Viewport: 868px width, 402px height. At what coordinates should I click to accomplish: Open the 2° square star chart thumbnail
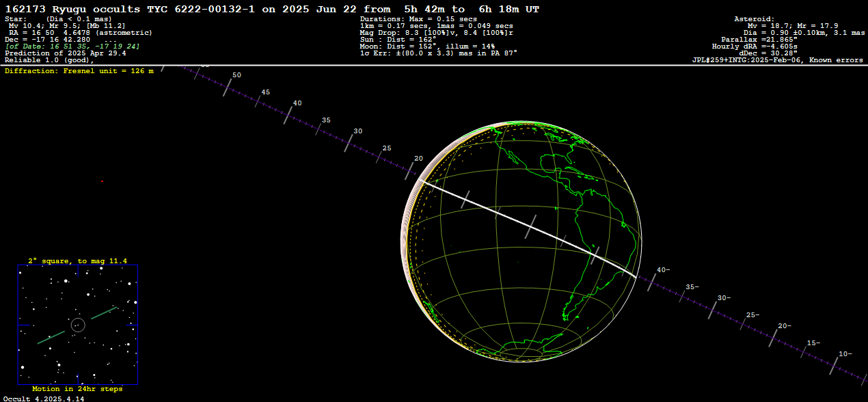pyautogui.click(x=77, y=325)
